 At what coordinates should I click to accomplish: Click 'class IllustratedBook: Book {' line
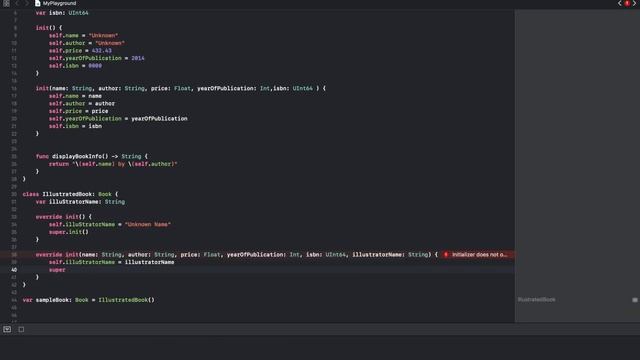point(71,194)
